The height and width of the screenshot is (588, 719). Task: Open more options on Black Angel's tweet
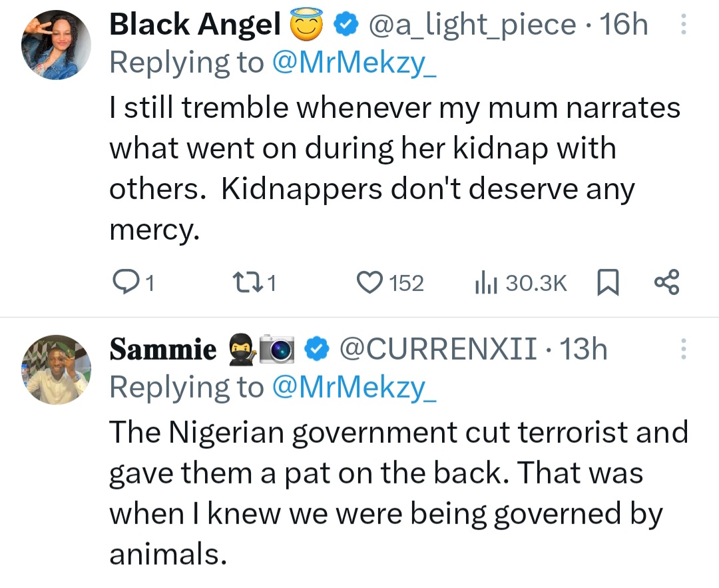[x=682, y=25]
